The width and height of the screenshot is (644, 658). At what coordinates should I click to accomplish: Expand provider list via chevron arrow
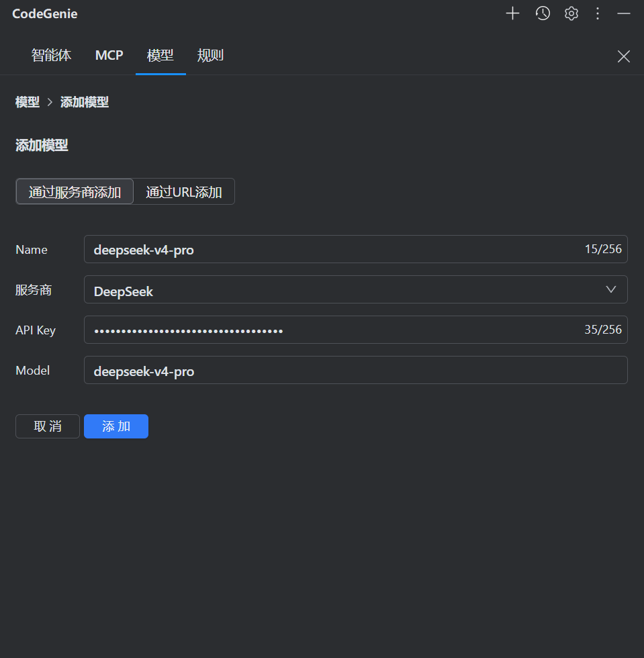tap(611, 289)
